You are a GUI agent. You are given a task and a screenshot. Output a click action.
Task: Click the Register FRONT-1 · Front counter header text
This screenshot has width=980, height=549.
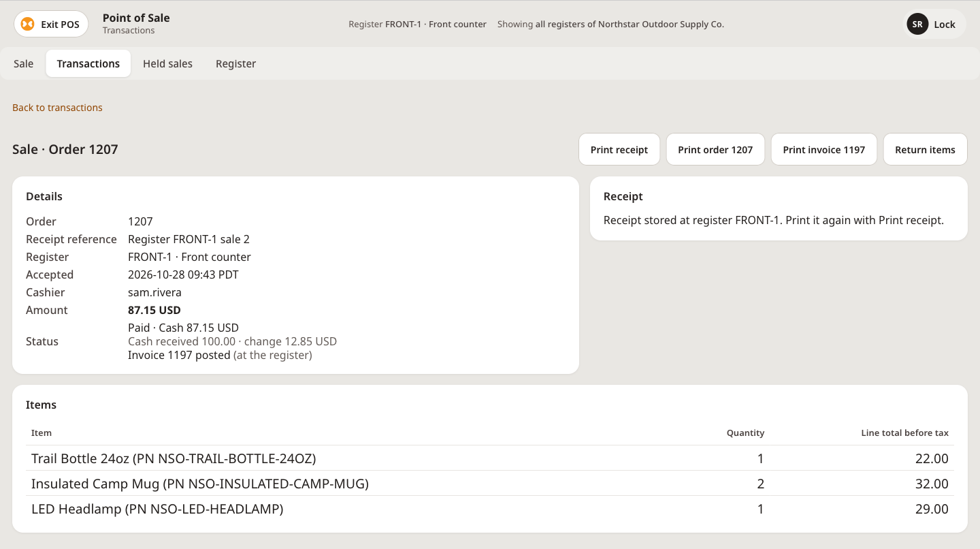[417, 24]
